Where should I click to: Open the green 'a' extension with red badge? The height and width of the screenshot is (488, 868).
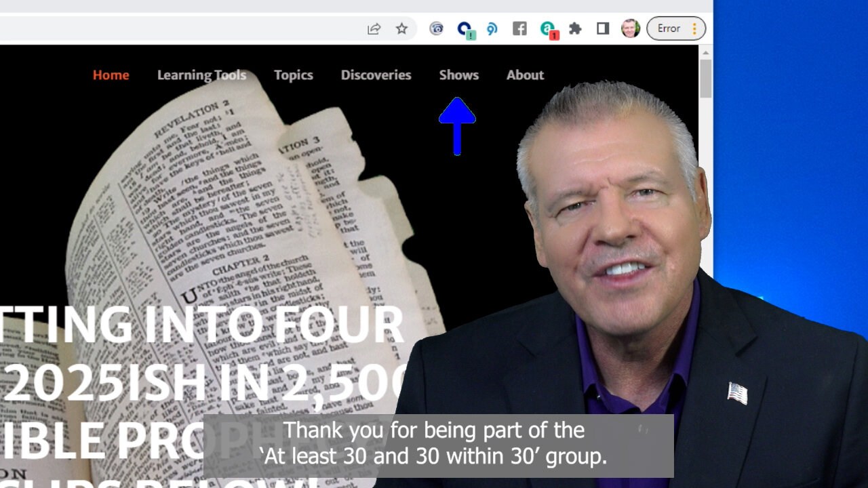[548, 30]
